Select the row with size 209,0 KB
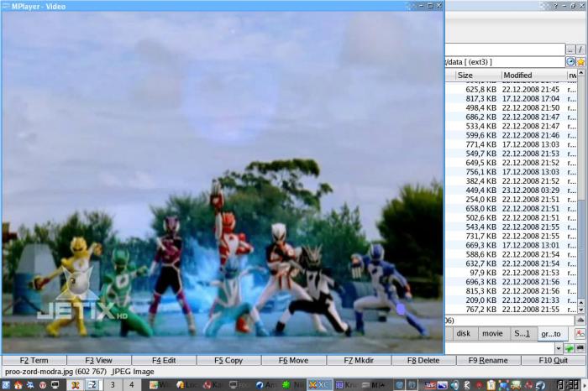This screenshot has height=391, width=588. coord(511,300)
